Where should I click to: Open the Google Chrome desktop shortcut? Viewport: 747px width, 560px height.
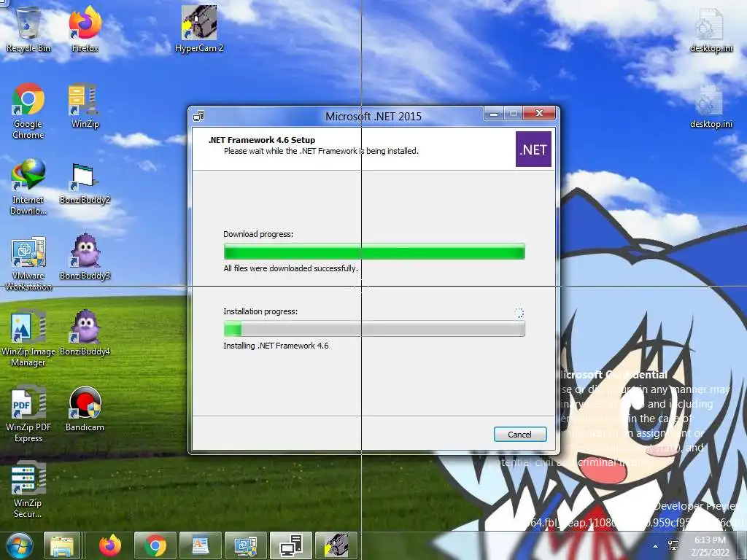click(x=28, y=111)
